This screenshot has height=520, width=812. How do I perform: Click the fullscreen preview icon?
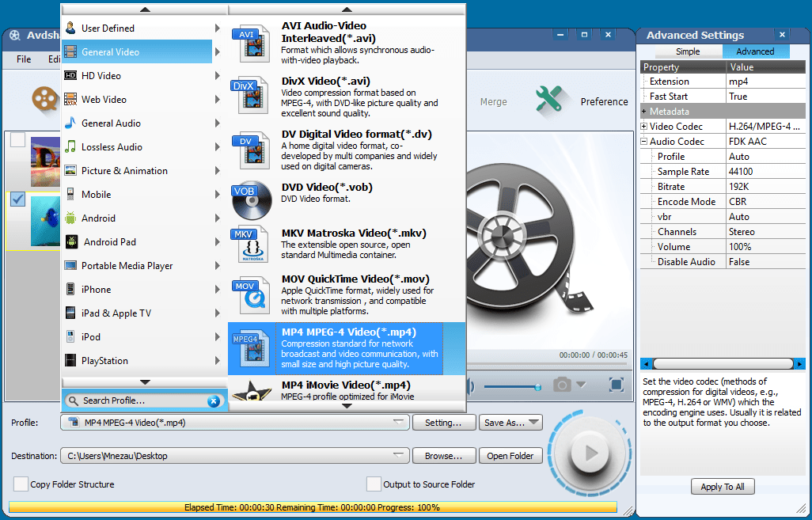point(616,385)
